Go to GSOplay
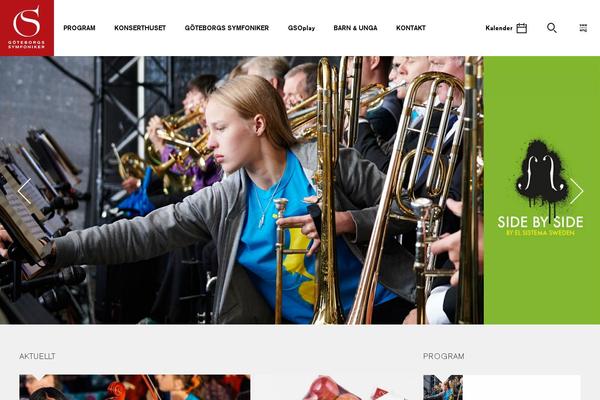The image size is (600, 400). (302, 28)
